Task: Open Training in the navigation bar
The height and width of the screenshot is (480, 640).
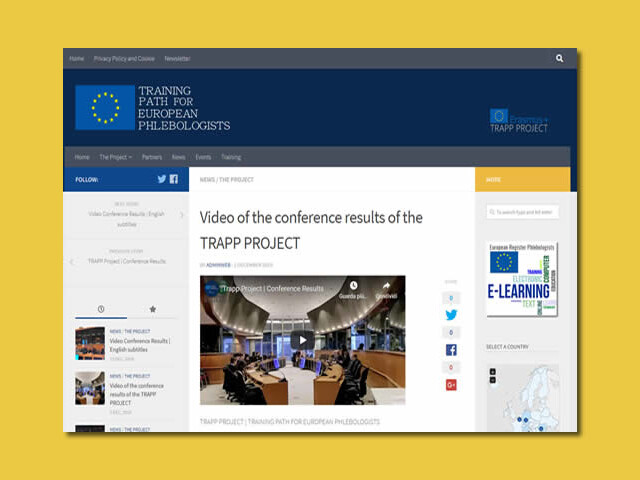Action: coord(231,157)
